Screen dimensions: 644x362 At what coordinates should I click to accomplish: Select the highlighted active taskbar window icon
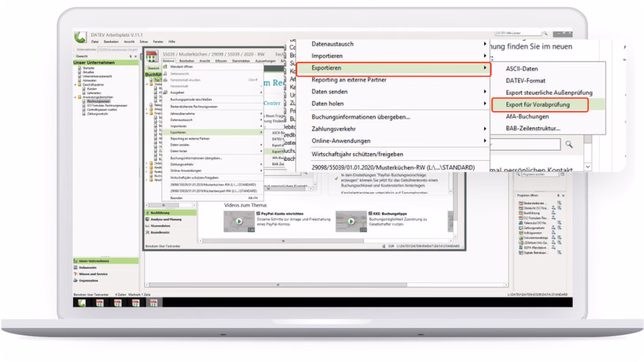coord(154,303)
